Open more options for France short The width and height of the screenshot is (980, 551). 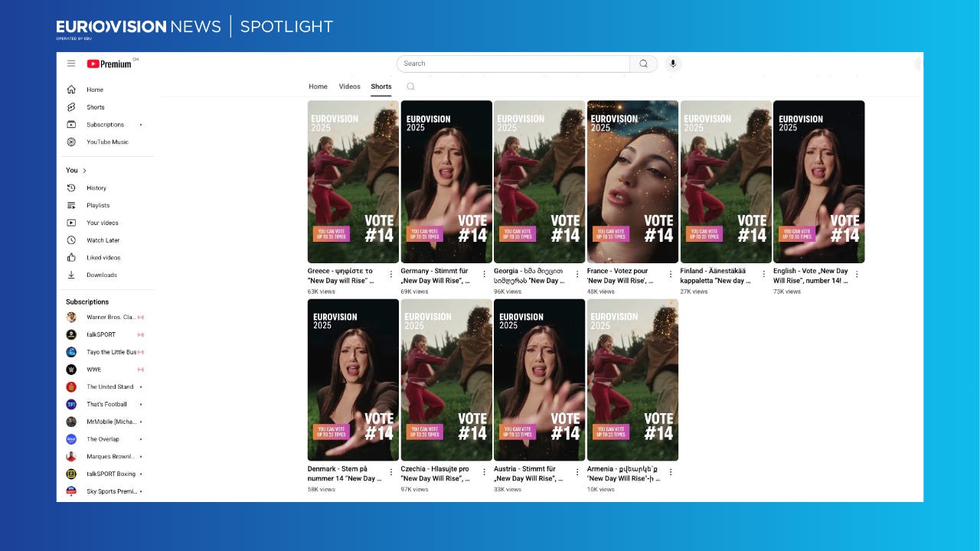point(671,274)
